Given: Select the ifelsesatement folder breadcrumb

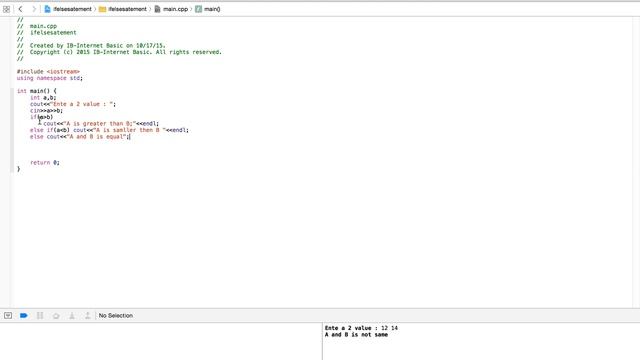Looking at the screenshot, I should (x=123, y=9).
